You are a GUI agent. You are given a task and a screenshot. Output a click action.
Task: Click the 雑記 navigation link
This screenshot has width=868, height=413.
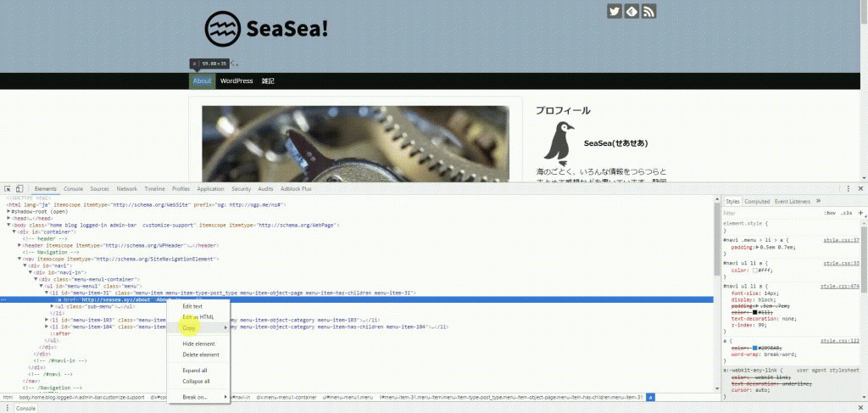(268, 81)
